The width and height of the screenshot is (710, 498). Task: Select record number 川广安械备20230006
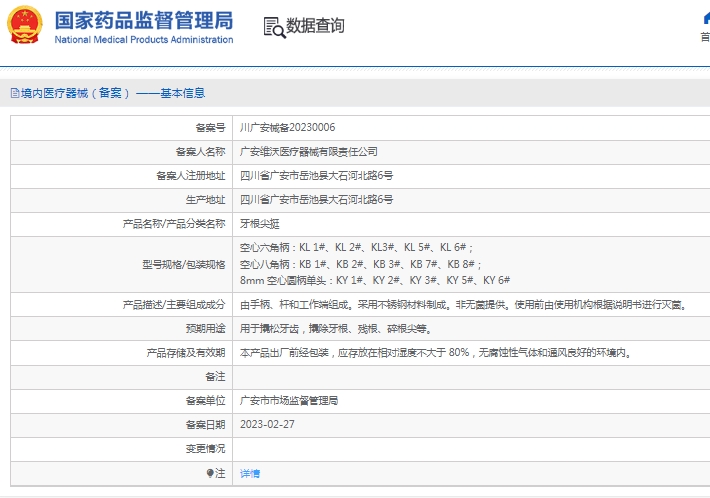click(x=288, y=128)
